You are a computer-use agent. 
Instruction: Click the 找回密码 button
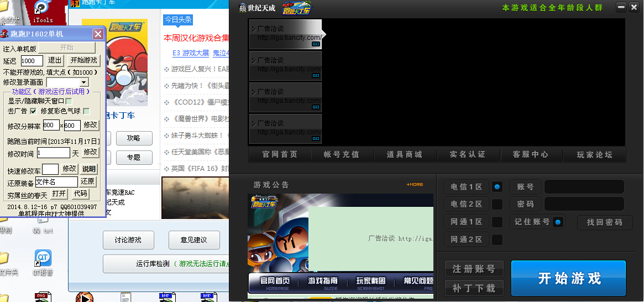click(605, 222)
